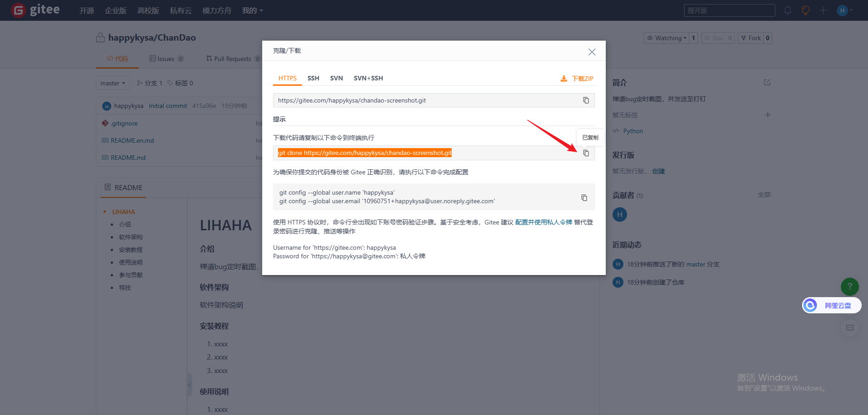
Task: Jump to 介绍 in README outline
Action: click(x=125, y=224)
